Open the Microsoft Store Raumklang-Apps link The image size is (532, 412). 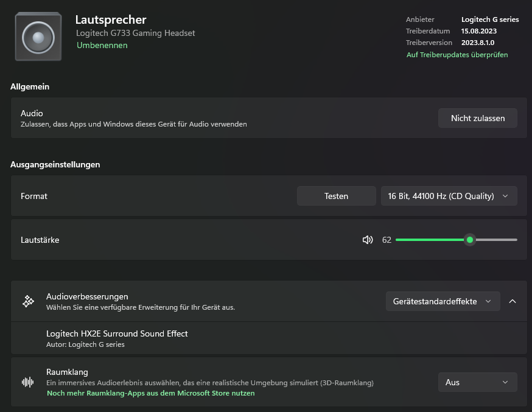pyautogui.click(x=150, y=393)
